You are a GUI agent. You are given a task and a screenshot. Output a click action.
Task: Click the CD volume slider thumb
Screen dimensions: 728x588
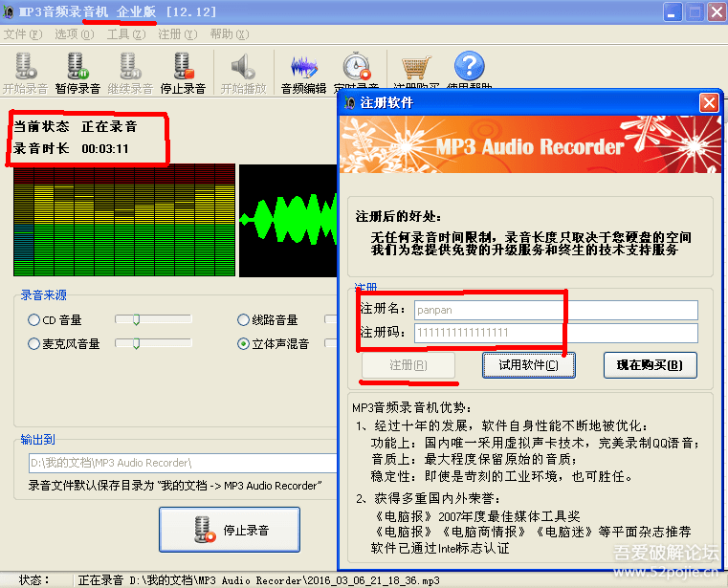click(x=136, y=319)
